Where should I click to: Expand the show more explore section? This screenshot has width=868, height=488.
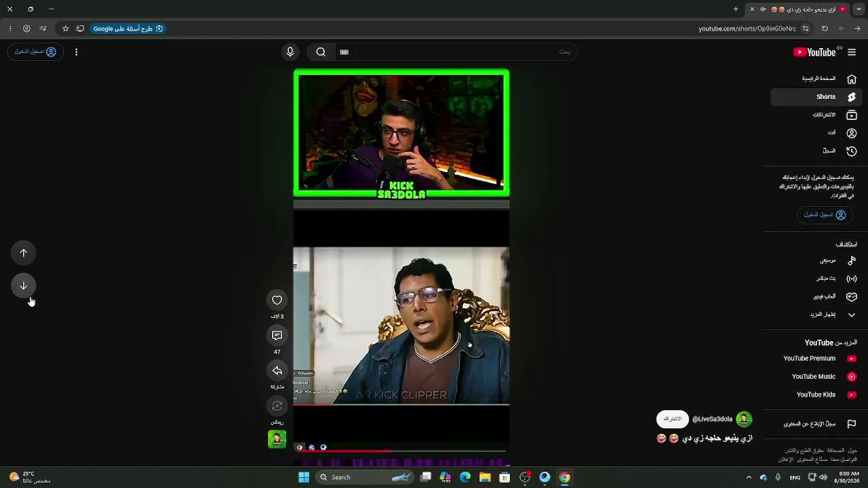pos(816,314)
